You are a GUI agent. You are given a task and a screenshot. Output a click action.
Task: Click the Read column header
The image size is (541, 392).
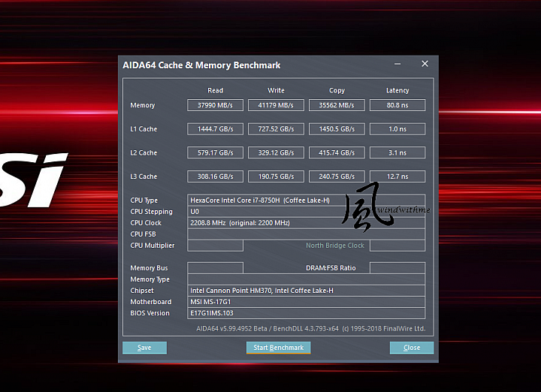(x=216, y=90)
